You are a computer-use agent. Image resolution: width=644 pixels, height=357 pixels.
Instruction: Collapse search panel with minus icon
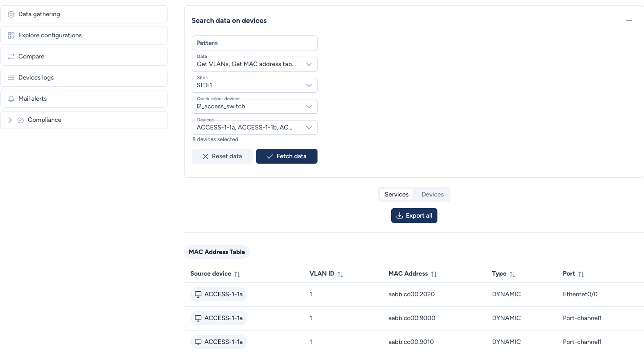[x=629, y=21]
